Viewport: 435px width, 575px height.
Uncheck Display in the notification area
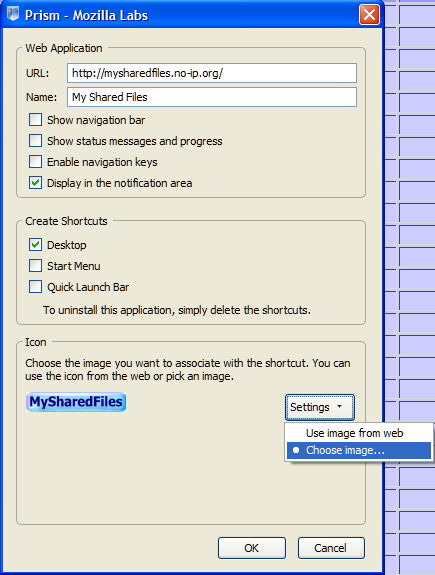click(x=36, y=183)
